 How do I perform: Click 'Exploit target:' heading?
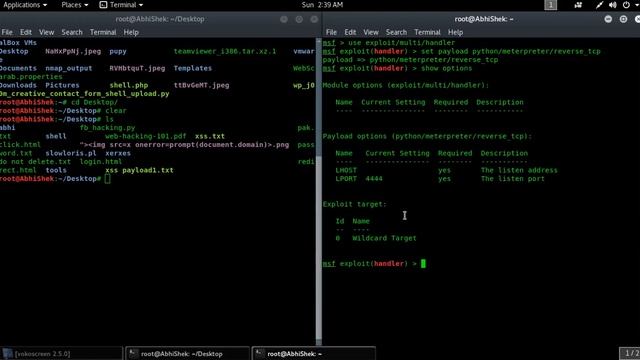pyautogui.click(x=354, y=204)
